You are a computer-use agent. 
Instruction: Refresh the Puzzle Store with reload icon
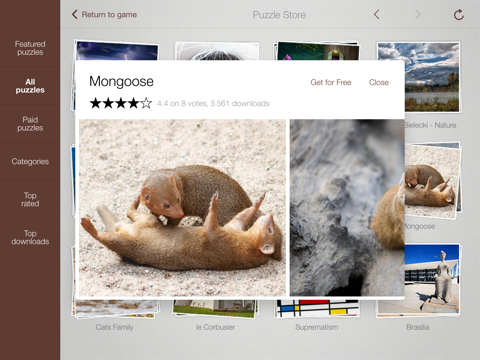coord(459,15)
